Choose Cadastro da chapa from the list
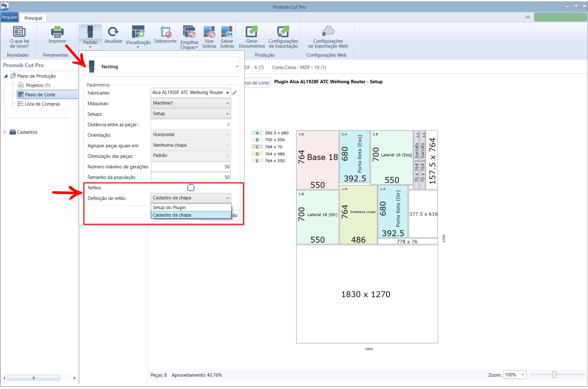588x389 pixels. coord(191,215)
